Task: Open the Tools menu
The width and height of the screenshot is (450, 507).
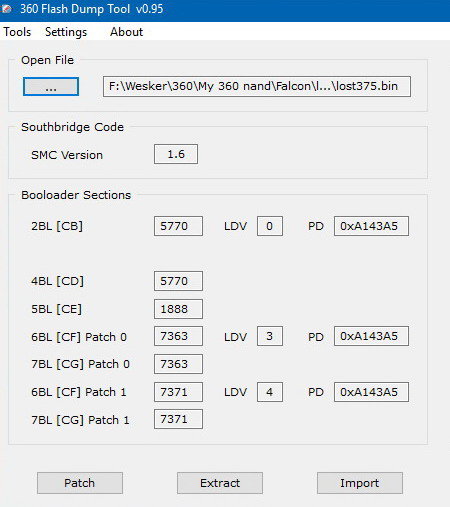Action: pos(17,32)
